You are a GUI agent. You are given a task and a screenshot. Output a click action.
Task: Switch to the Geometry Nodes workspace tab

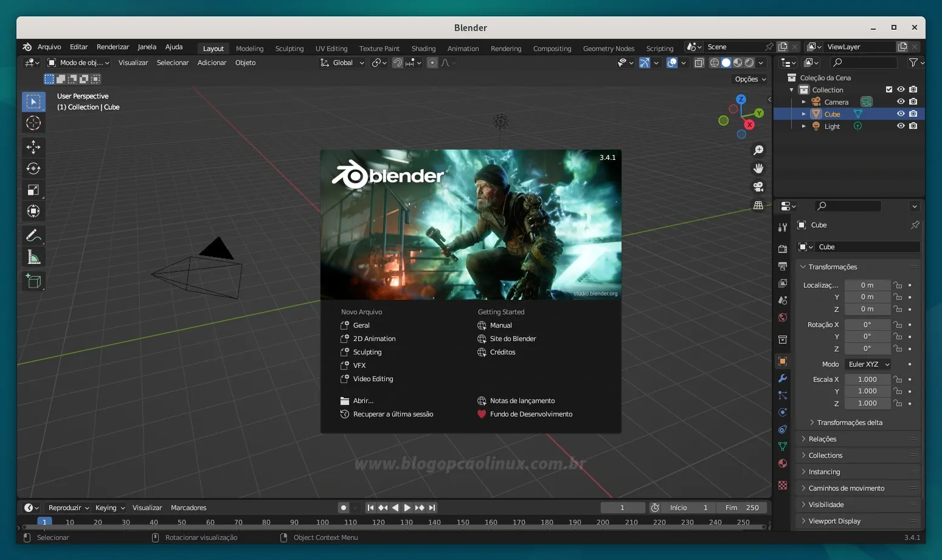click(x=609, y=49)
